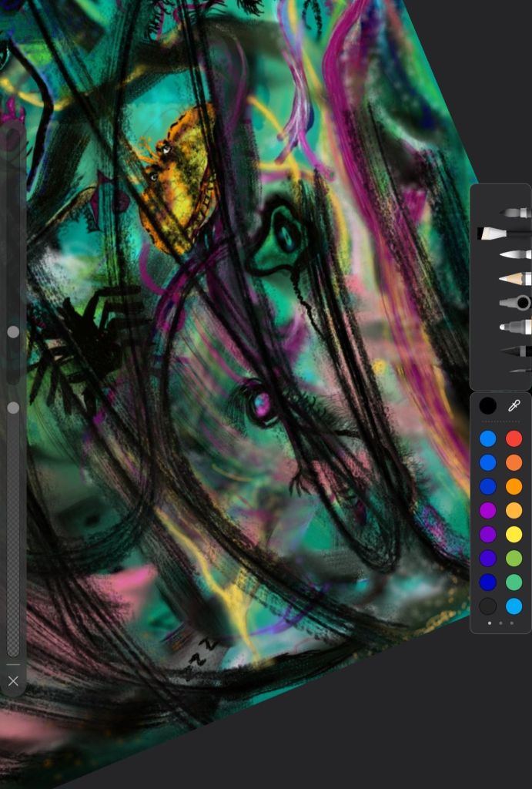The height and width of the screenshot is (789, 532).
Task: Pick the wooden pencil tool
Action: coord(514,278)
